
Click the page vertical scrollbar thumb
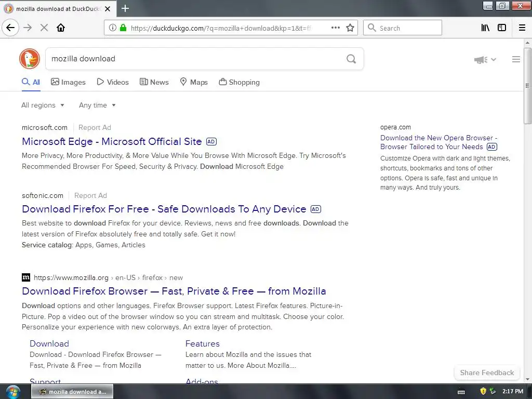click(527, 86)
